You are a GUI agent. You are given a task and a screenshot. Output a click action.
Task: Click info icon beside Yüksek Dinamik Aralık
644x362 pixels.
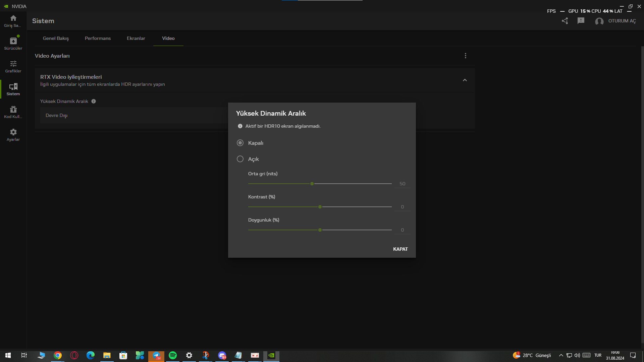coord(94,101)
